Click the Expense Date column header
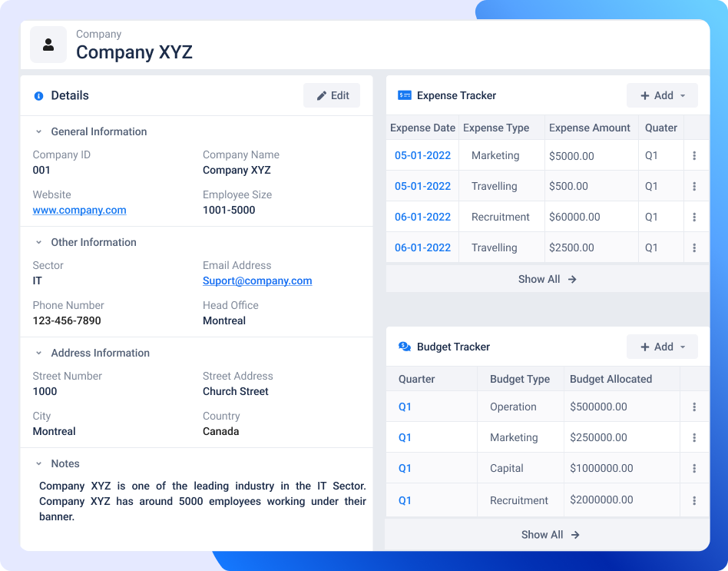The height and width of the screenshot is (571, 728). [x=422, y=128]
